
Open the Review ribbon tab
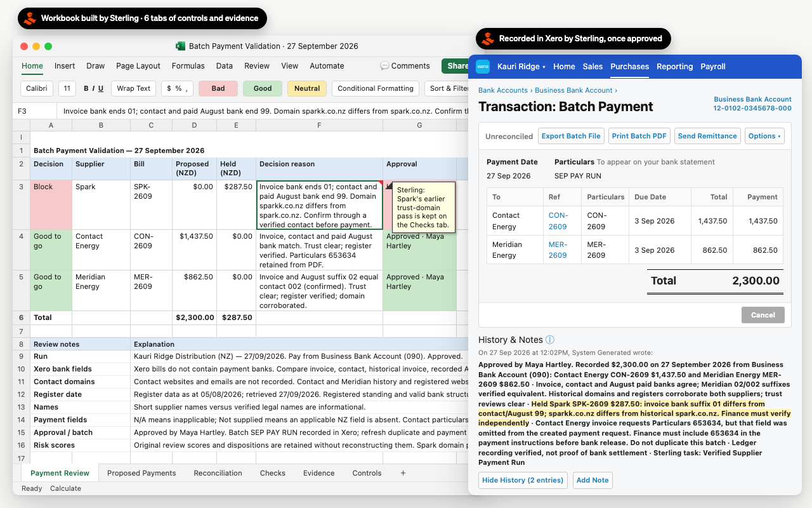click(257, 66)
